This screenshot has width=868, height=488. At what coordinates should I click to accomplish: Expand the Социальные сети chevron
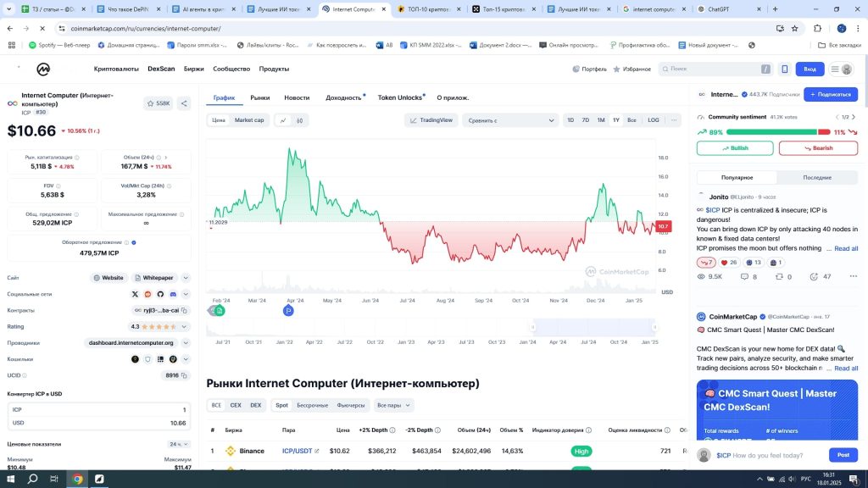point(186,294)
